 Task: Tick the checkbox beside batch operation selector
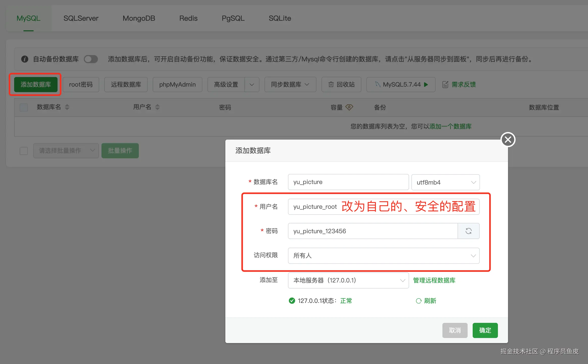pyautogui.click(x=24, y=151)
